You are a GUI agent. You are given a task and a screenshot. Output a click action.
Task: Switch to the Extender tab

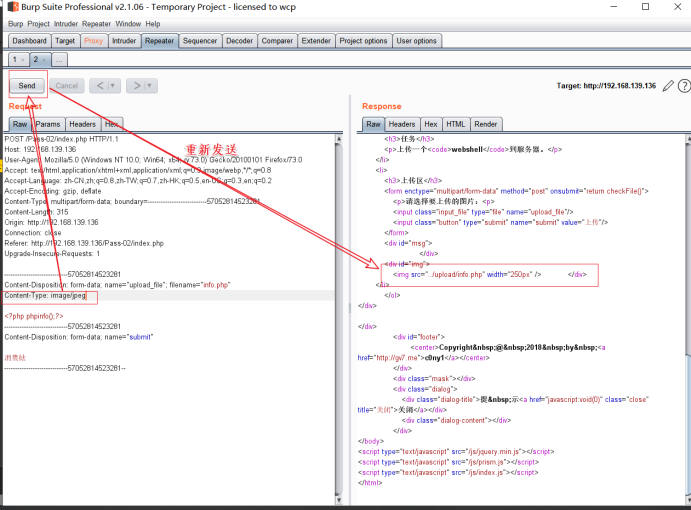[316, 41]
